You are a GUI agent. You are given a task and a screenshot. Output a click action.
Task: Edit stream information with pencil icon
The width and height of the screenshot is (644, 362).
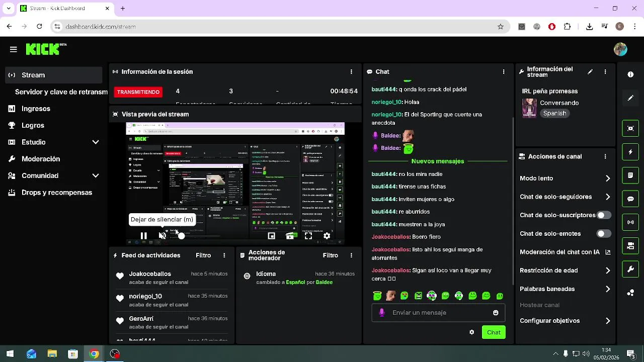[590, 72]
